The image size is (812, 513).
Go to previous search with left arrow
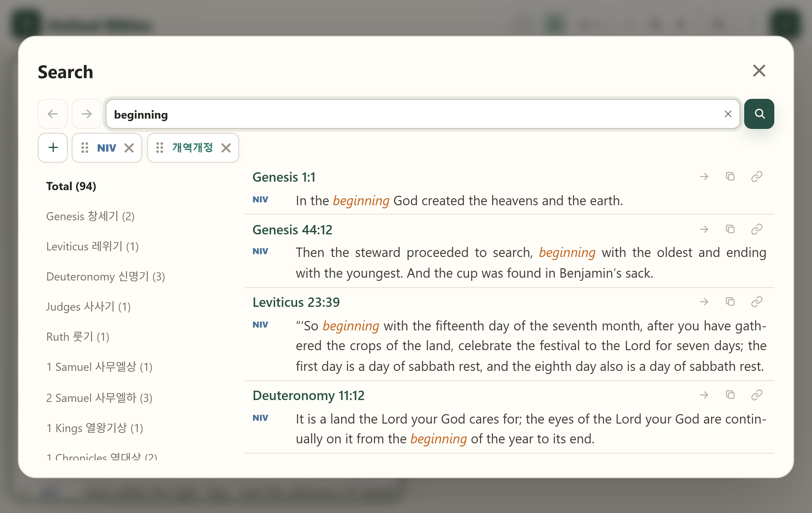click(53, 114)
